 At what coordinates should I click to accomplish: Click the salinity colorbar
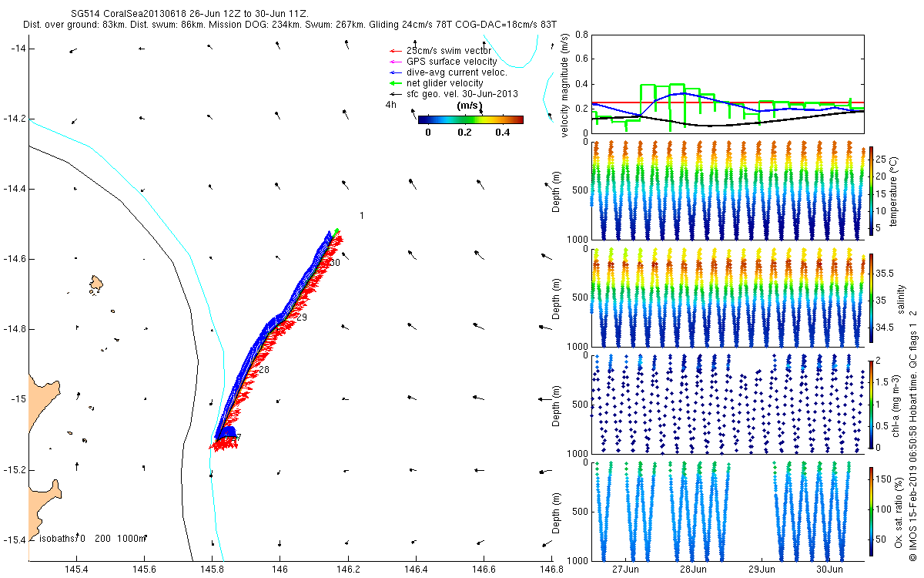[871, 299]
